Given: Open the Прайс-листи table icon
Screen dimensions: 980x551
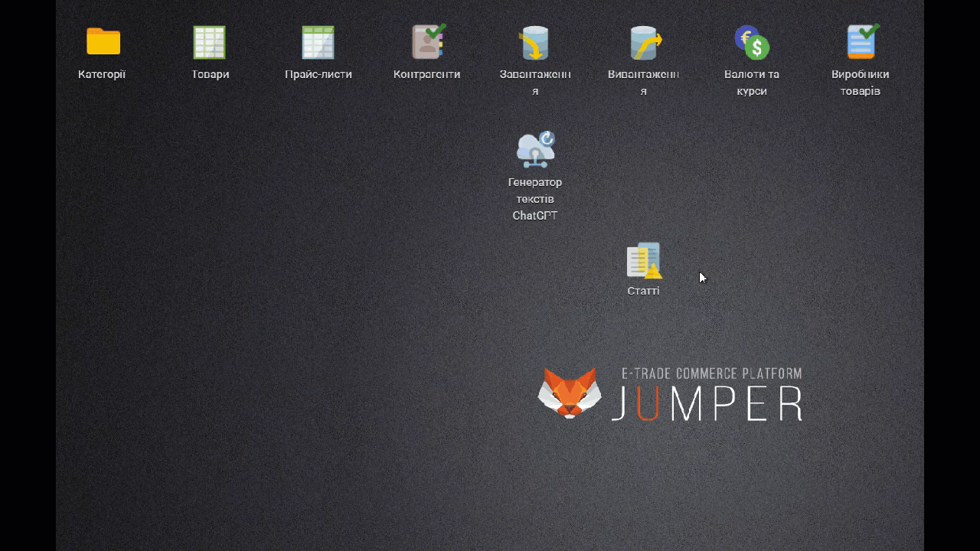Looking at the screenshot, I should point(318,42).
